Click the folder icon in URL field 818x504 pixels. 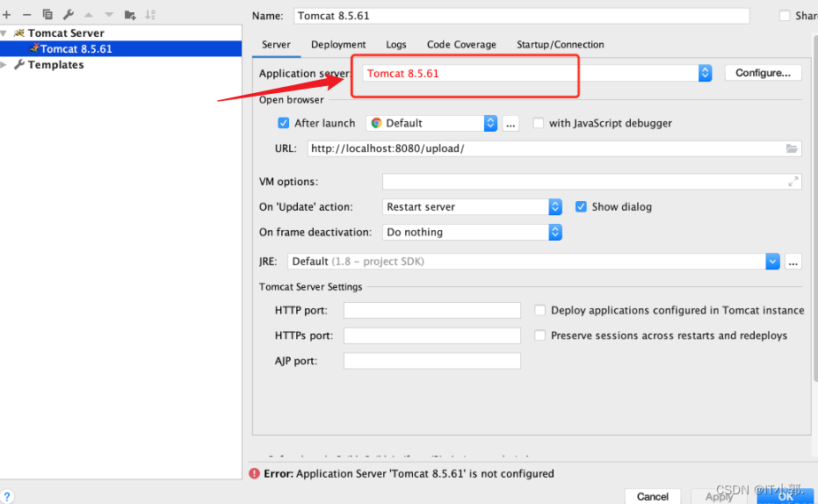coord(792,148)
